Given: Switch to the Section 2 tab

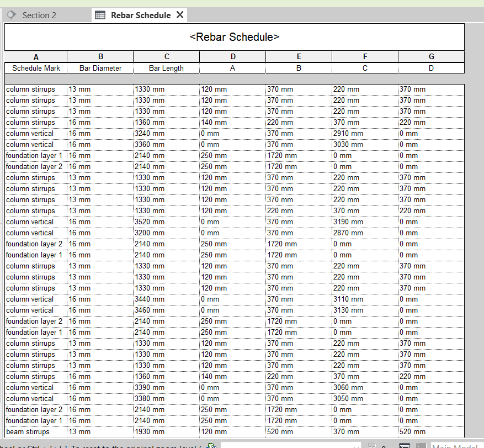Looking at the screenshot, I should [x=39, y=15].
